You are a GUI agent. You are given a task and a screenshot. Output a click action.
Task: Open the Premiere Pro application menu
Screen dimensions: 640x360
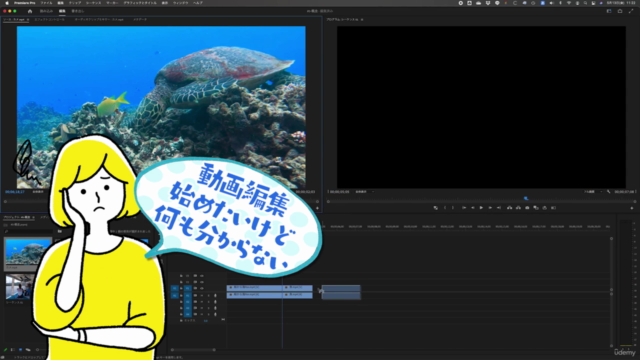[24, 3]
